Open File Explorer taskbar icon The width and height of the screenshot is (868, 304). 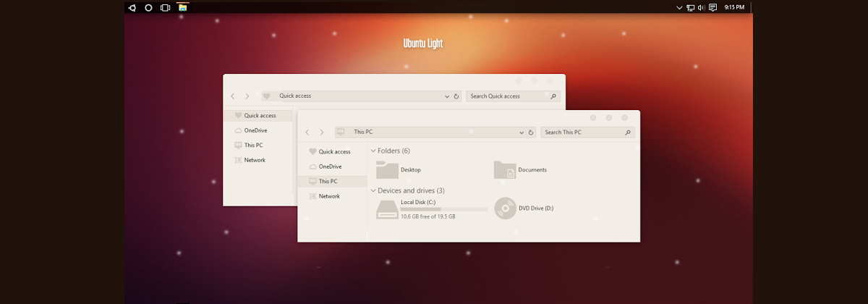point(183,7)
